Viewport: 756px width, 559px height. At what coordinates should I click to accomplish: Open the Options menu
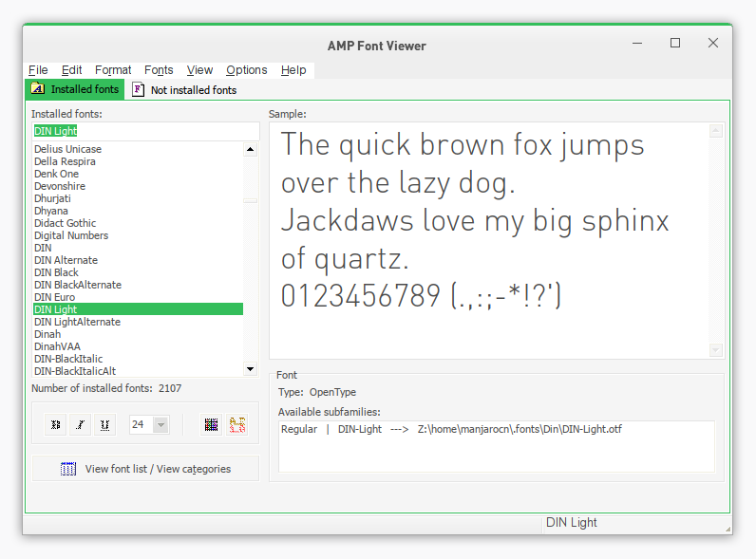point(246,70)
